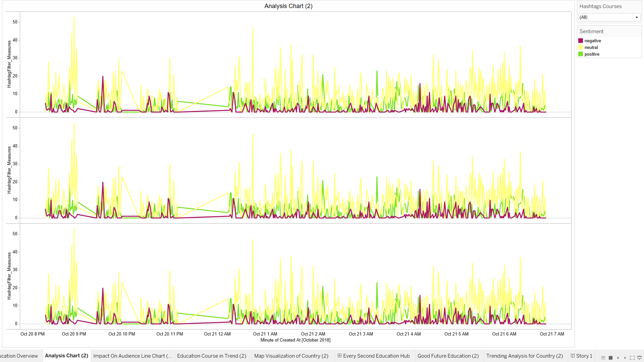Open Every Second Education Hub dashboard
The height and width of the screenshot is (362, 644).
[373, 356]
